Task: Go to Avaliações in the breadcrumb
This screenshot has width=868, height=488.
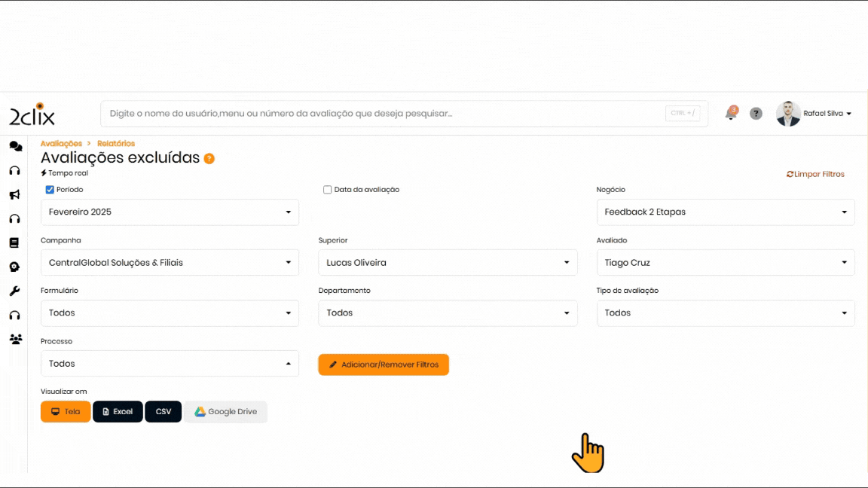Action: (61, 143)
